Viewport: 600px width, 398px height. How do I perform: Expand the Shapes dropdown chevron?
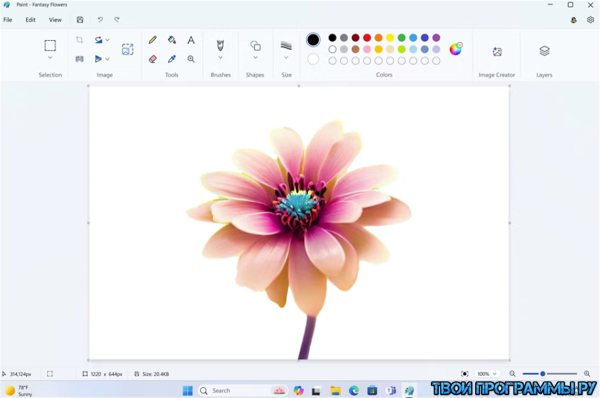[x=255, y=58]
